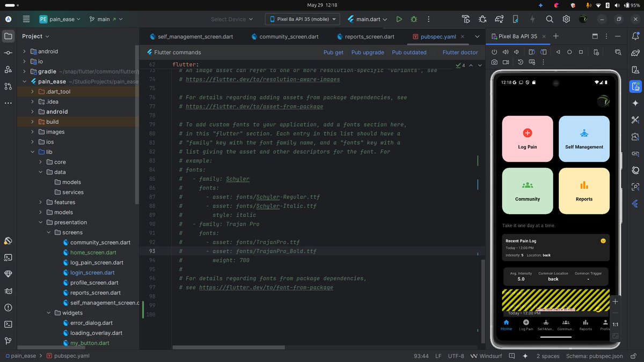
Task: Tap the emulator Home circle button
Action: (x=569, y=52)
